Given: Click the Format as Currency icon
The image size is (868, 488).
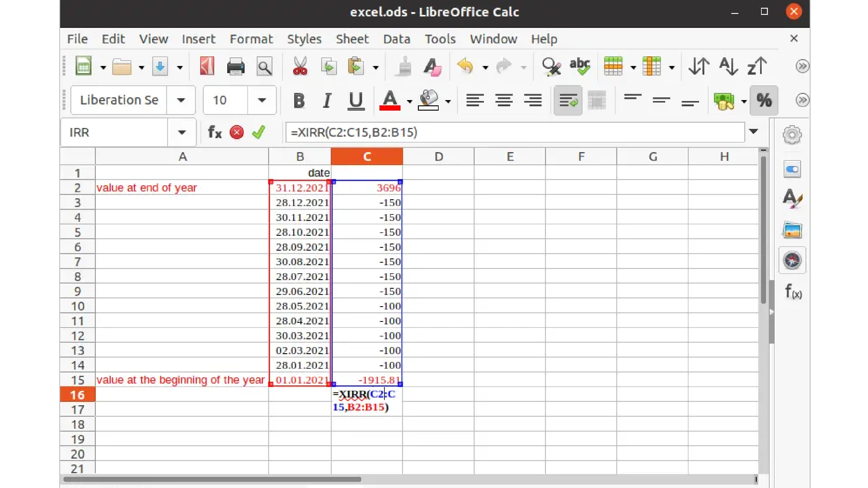Looking at the screenshot, I should click(x=724, y=101).
